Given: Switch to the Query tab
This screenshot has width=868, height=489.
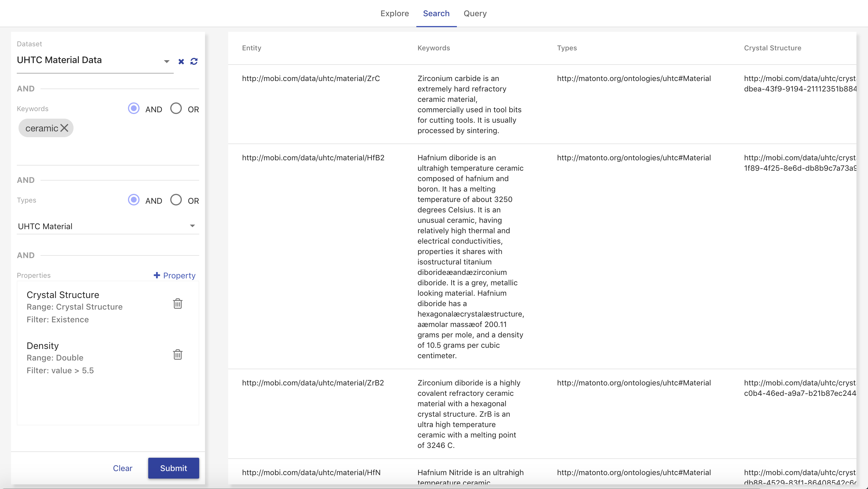Looking at the screenshot, I should 475,14.
